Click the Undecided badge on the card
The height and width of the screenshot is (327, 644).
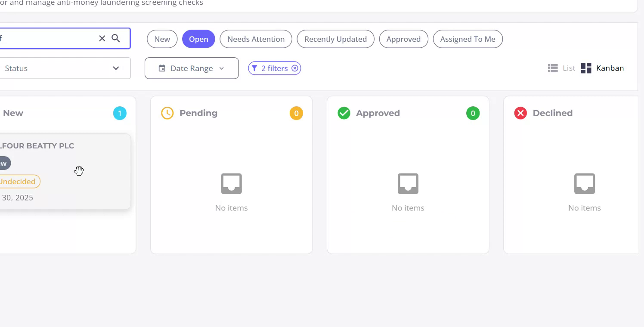[x=18, y=182]
